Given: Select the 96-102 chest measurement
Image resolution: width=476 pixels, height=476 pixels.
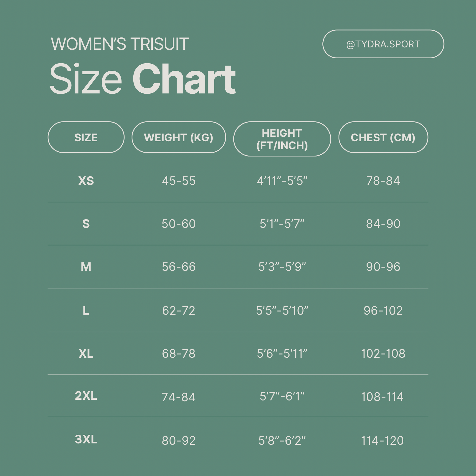Looking at the screenshot, I should pos(383,310).
